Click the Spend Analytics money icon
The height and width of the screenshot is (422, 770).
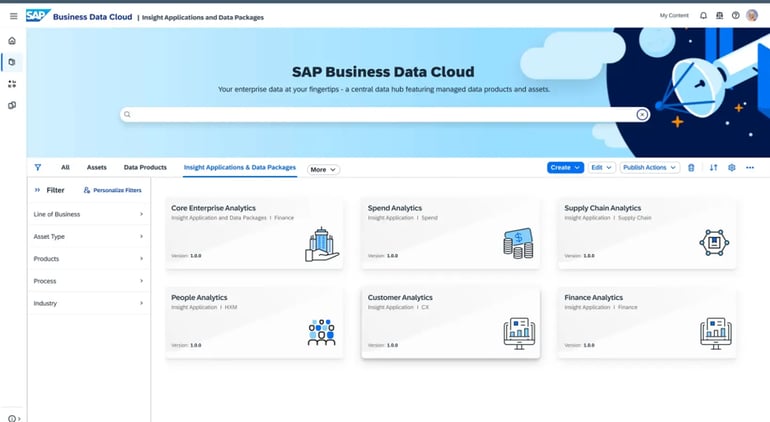[518, 243]
